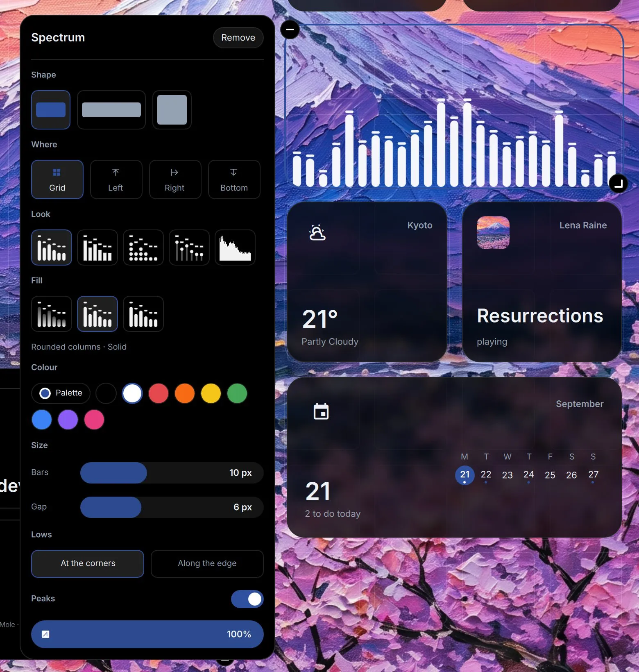Viewport: 639px width, 672px height.
Task: Dock the widget to the Left
Action: (x=116, y=179)
